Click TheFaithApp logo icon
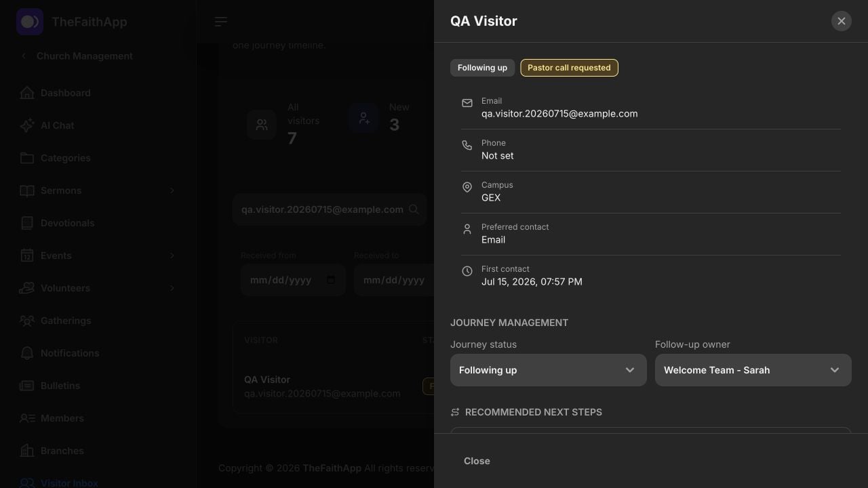Screen dimensions: 868x488 (x=30, y=22)
